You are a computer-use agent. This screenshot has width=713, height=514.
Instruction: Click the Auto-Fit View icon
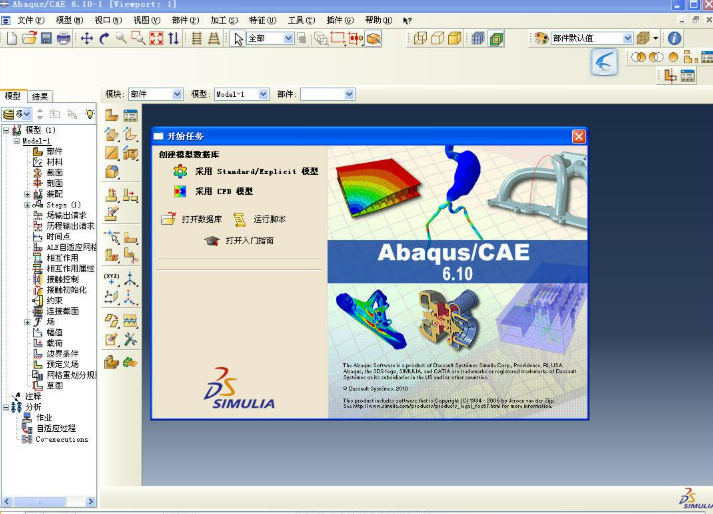pos(156,38)
